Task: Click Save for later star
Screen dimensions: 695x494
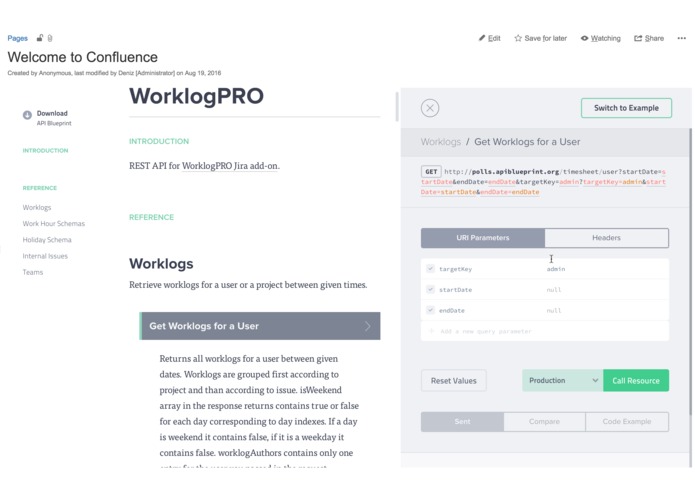Action: tap(541, 39)
